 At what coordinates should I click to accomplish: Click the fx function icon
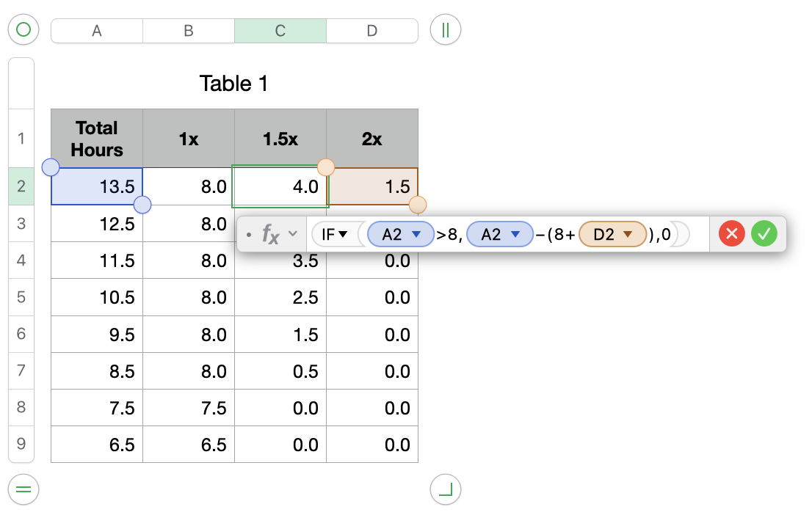click(x=270, y=235)
